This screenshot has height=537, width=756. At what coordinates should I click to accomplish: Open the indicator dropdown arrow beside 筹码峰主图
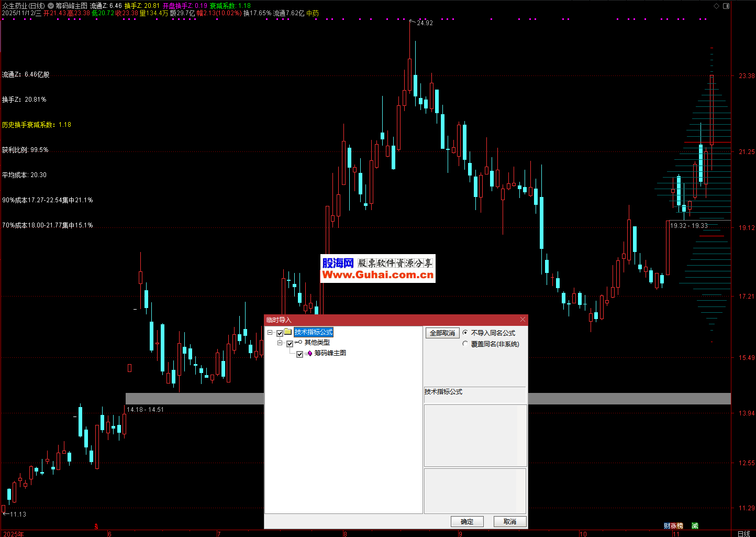pos(51,6)
